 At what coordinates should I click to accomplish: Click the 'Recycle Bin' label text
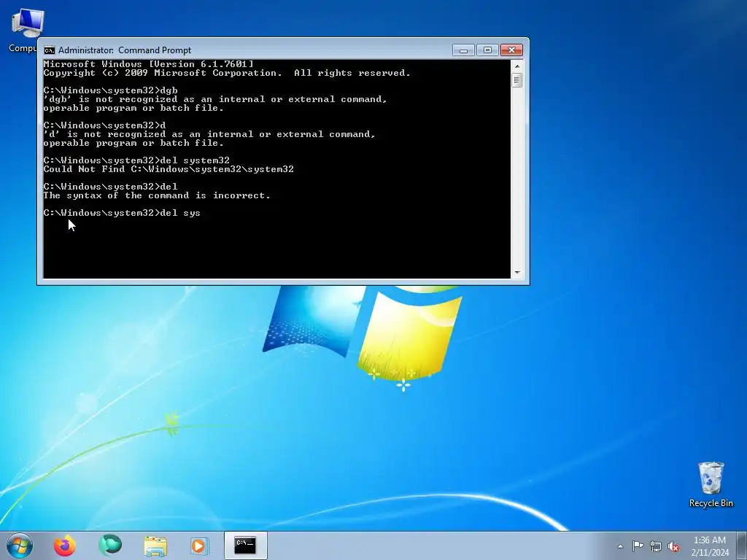tap(711, 503)
